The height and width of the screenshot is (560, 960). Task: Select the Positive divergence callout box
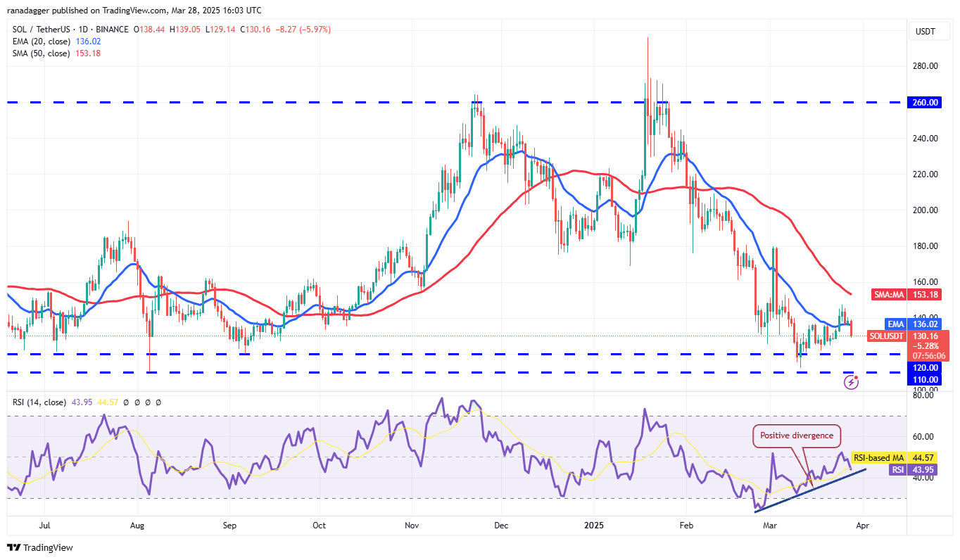[797, 435]
